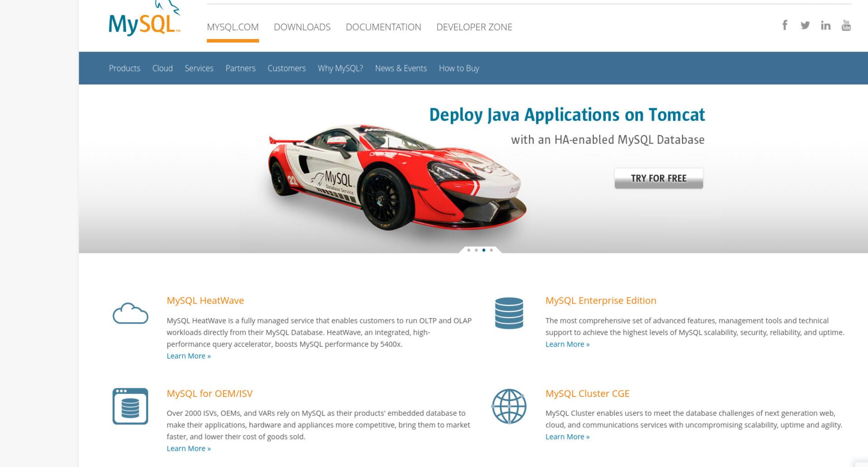Click Learn More under MySQL Enterprise Edition
868x467 pixels.
pyautogui.click(x=567, y=344)
